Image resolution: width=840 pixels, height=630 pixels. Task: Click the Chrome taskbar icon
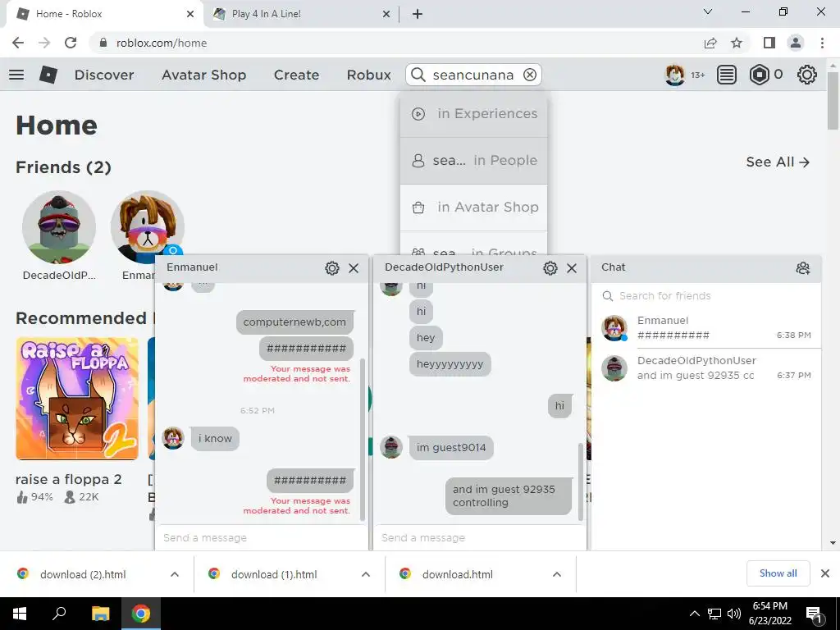[141, 614]
